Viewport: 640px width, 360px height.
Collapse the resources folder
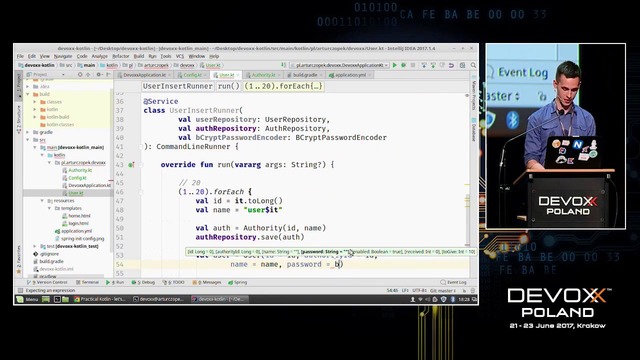(x=42, y=201)
